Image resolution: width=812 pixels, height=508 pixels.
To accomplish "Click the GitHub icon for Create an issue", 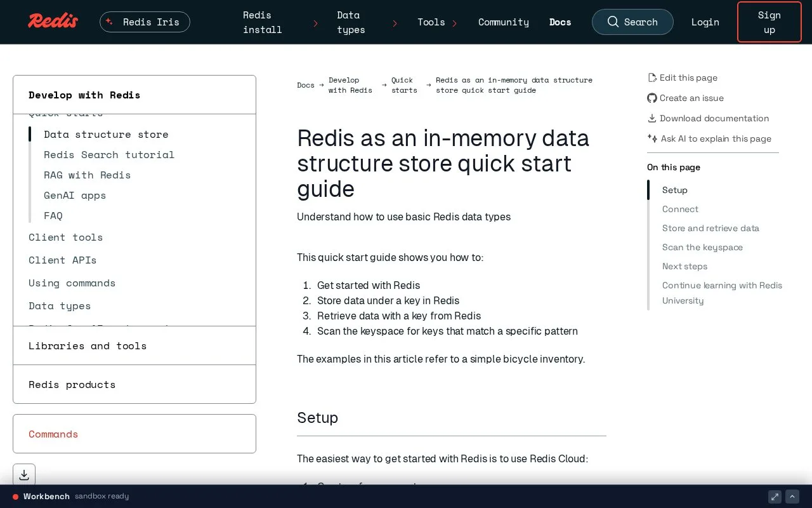I will tap(652, 98).
